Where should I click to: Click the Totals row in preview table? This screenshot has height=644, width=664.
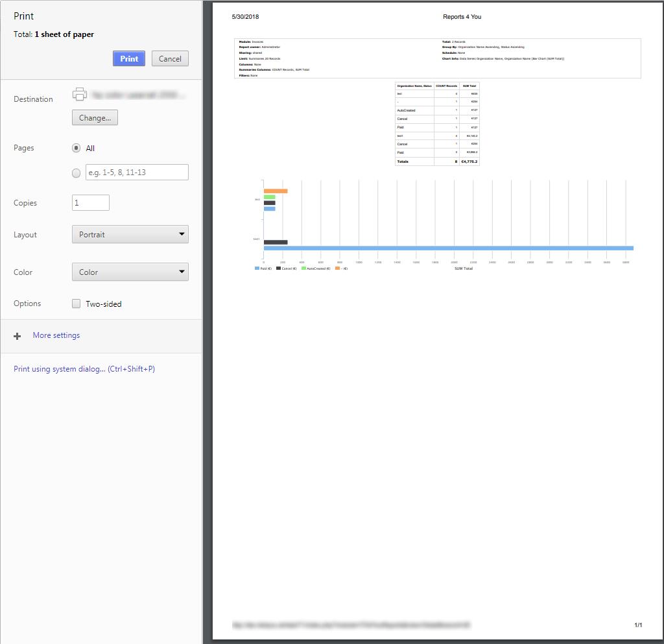click(437, 161)
